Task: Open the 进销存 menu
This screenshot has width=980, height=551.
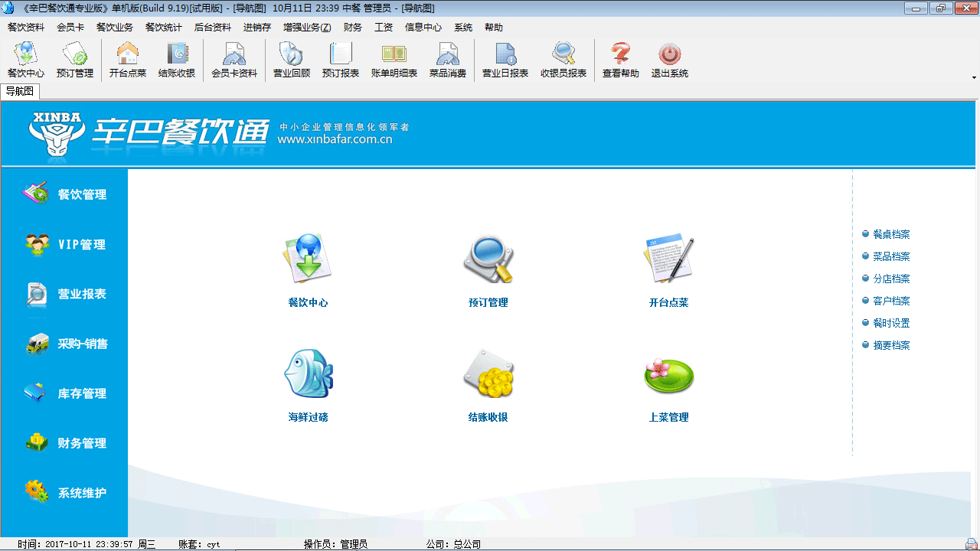Action: point(257,28)
